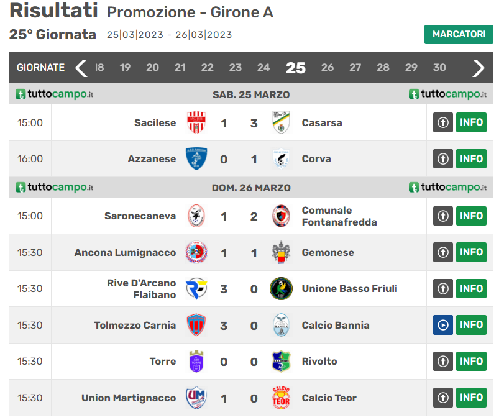Open the Unione Basso Friuli team link
This screenshot has height=420, width=504.
[349, 289]
